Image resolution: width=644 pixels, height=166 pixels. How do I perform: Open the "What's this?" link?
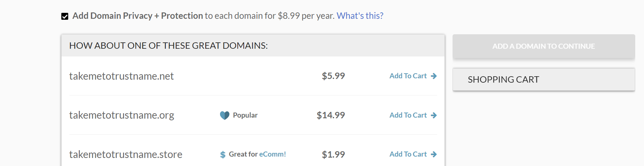(x=360, y=16)
